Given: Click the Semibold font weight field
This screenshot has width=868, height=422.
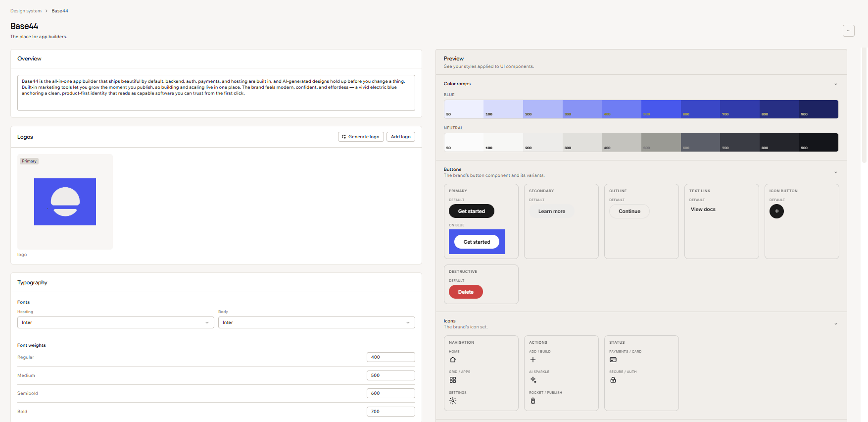Looking at the screenshot, I should pyautogui.click(x=391, y=393).
